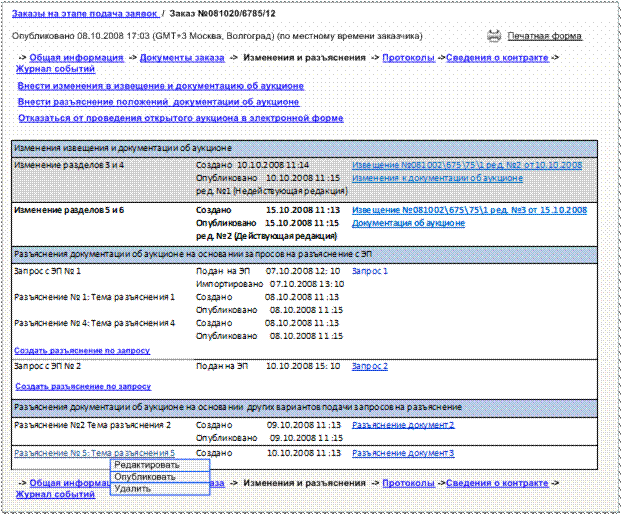
Task: Open the Документация об аукционе link
Action: pos(408,223)
